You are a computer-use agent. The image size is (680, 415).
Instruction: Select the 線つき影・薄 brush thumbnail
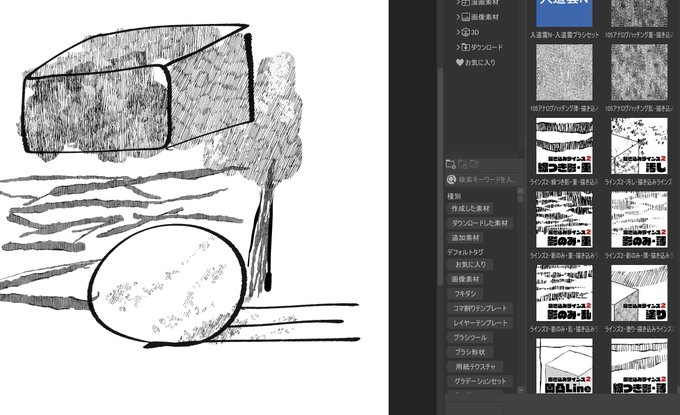(639, 366)
